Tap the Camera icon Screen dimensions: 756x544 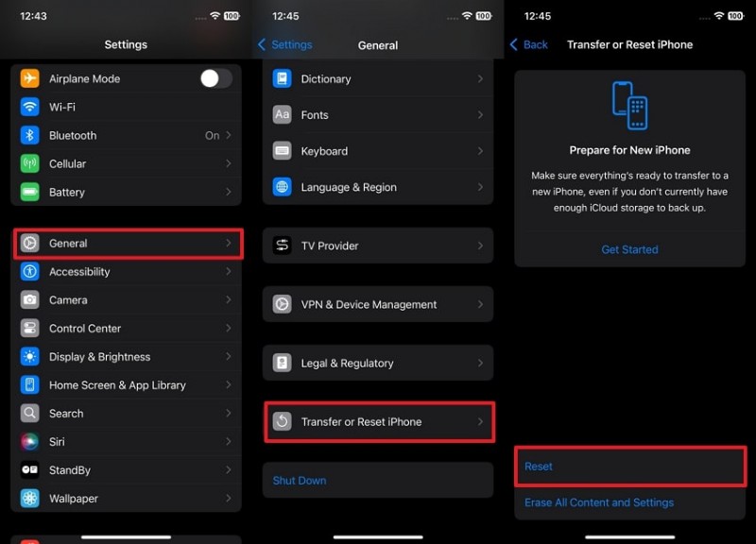pos(30,299)
